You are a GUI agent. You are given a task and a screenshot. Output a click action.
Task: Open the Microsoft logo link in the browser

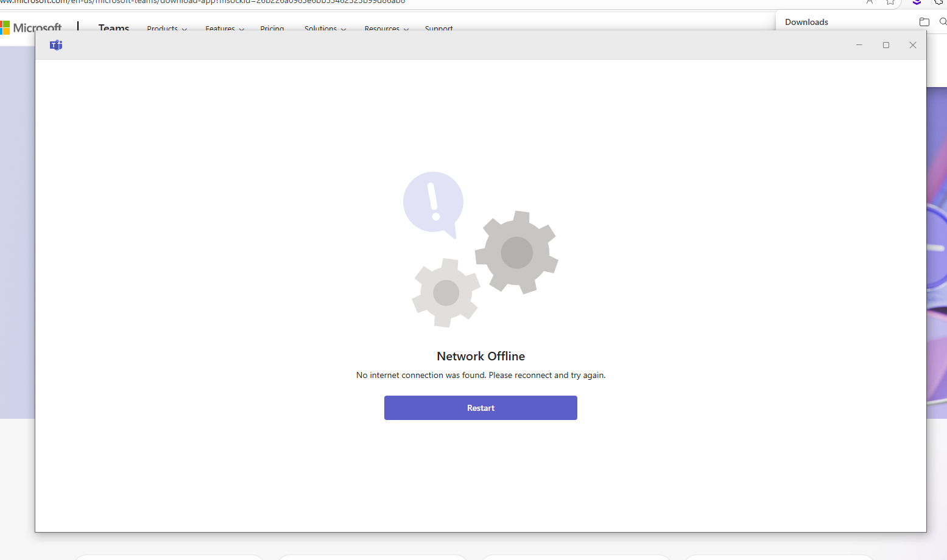click(31, 28)
